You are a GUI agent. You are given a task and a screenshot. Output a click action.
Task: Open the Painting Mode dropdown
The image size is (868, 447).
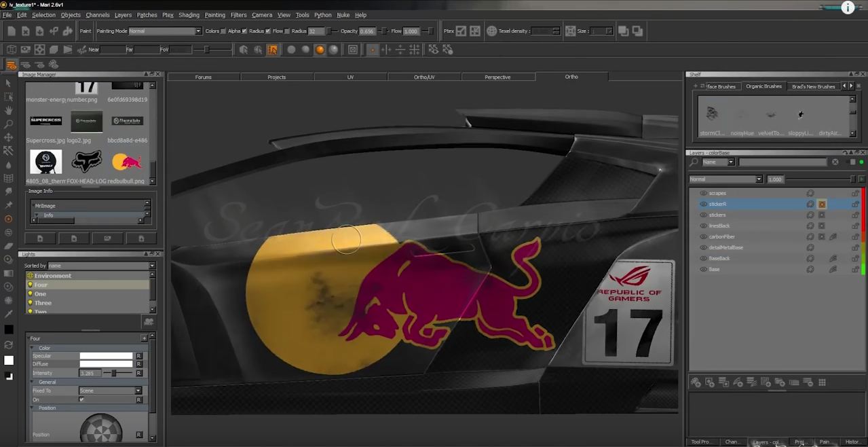165,31
